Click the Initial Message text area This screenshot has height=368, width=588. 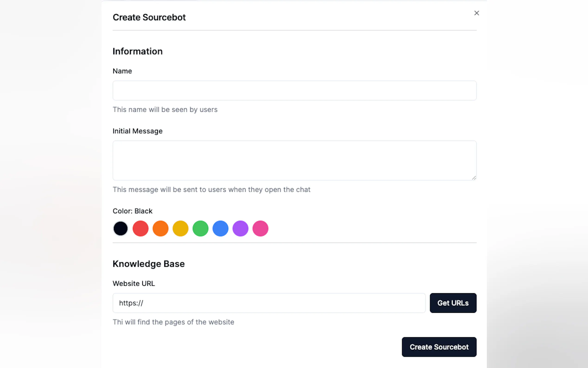point(294,160)
